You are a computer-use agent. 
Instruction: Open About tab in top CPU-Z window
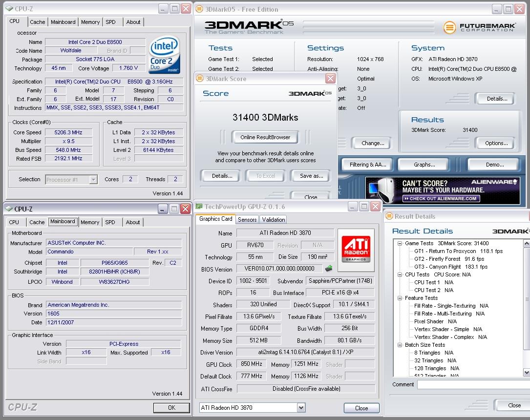click(133, 22)
